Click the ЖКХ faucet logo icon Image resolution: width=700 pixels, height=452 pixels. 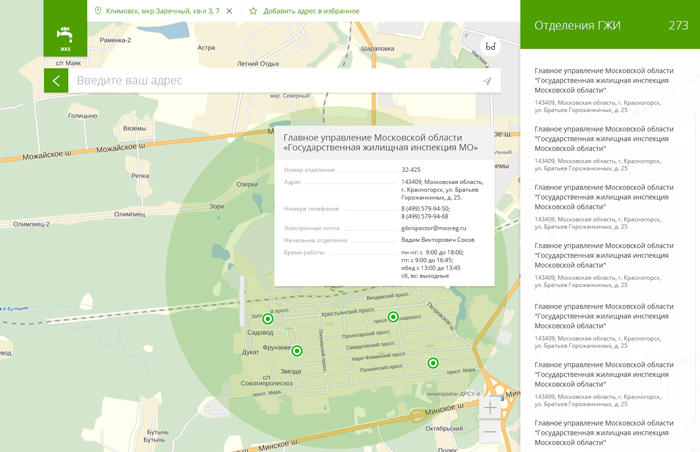coord(65,35)
